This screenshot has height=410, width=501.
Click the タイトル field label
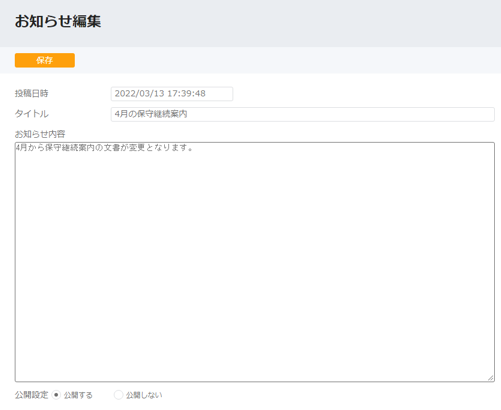point(32,114)
